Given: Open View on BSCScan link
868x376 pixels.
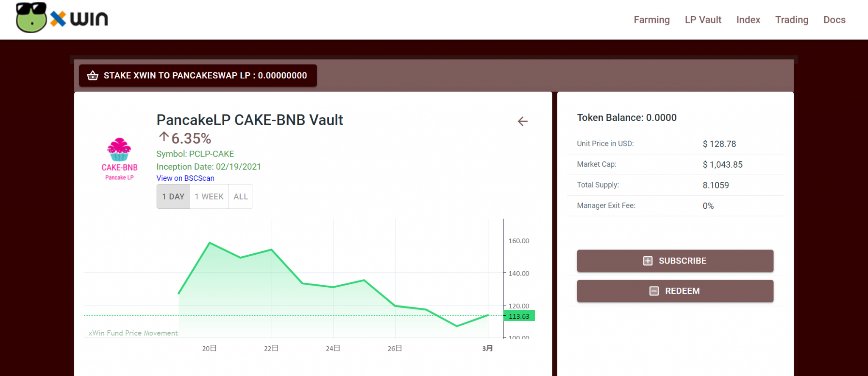Looking at the screenshot, I should 185,178.
